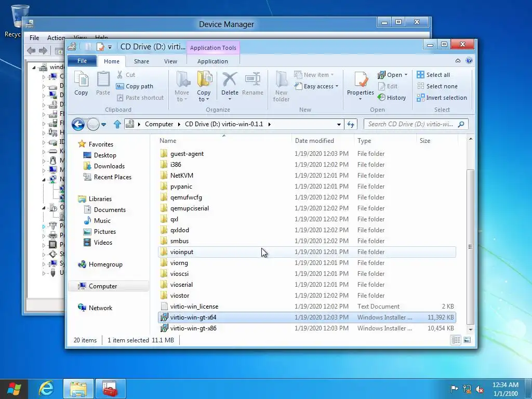532x399 pixels.
Task: Switch to the Share ribbon tab
Action: pos(141,61)
